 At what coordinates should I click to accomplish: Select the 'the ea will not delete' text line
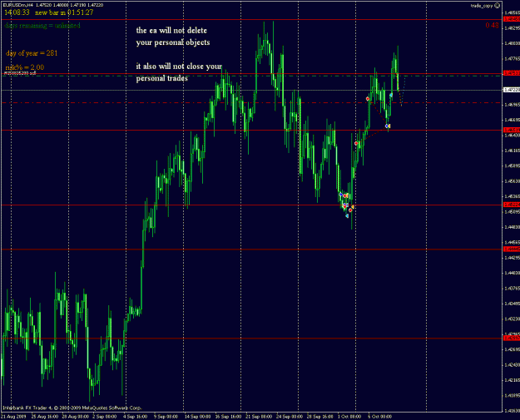tap(171, 31)
